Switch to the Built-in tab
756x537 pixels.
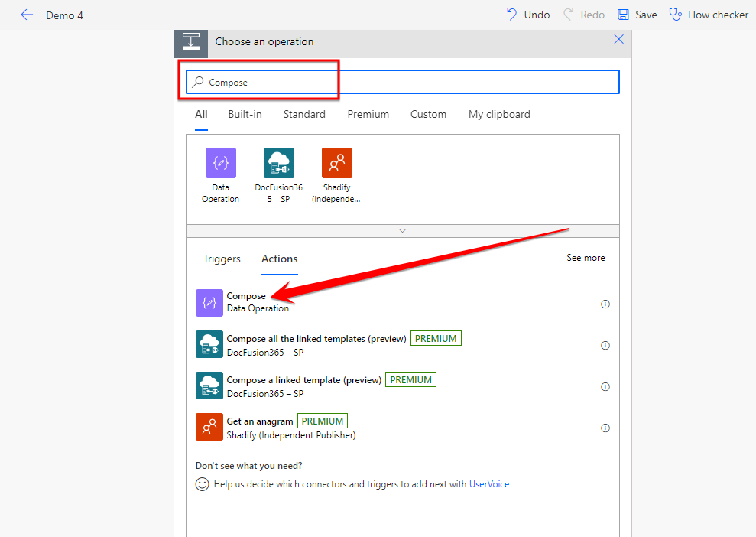245,114
